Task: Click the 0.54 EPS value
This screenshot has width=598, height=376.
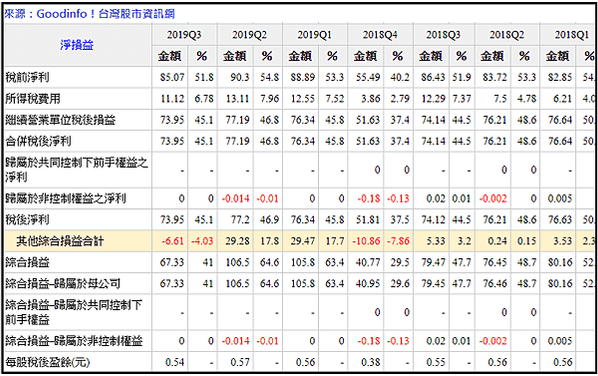Action: pos(175,362)
